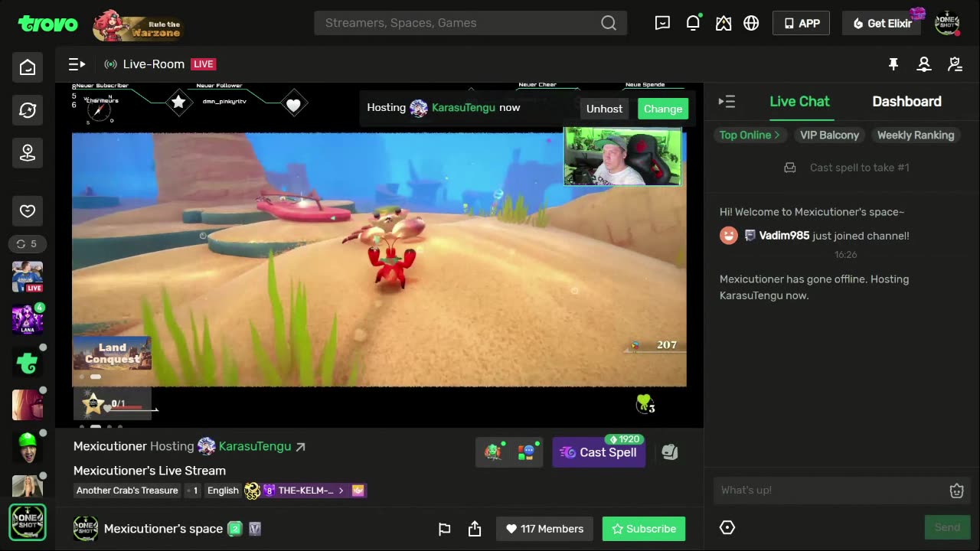Click the APP download button

click(801, 23)
